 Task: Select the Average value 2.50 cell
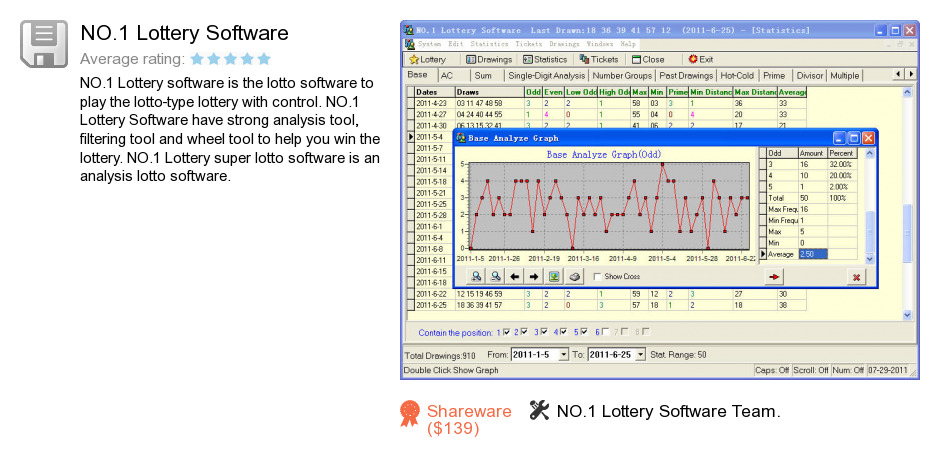point(813,254)
